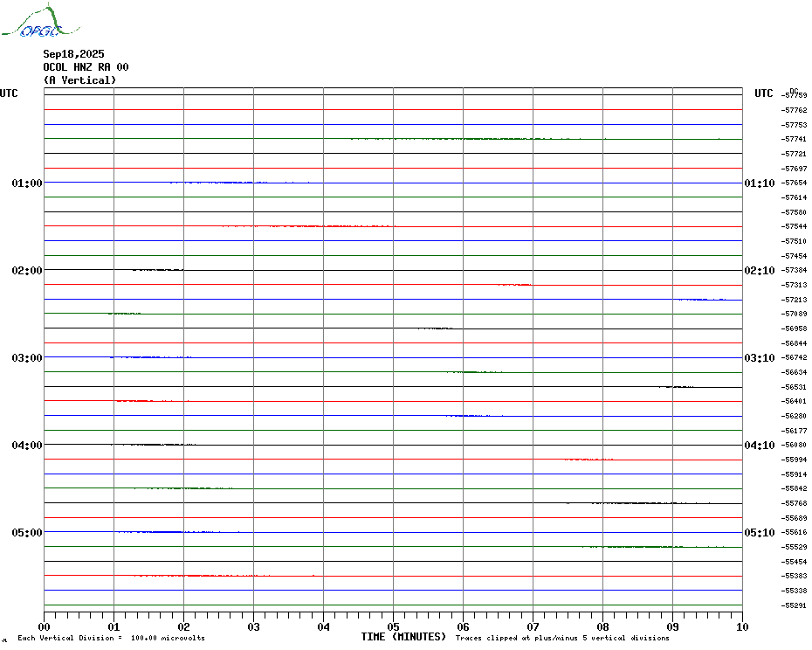Viewport: 812px width, 650px height.
Task: Click the DC value -55768
Action: [x=794, y=503]
